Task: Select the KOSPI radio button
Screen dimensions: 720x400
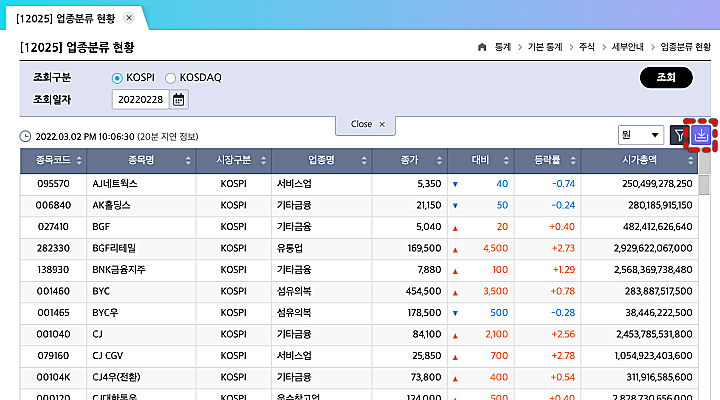Action: [x=117, y=78]
